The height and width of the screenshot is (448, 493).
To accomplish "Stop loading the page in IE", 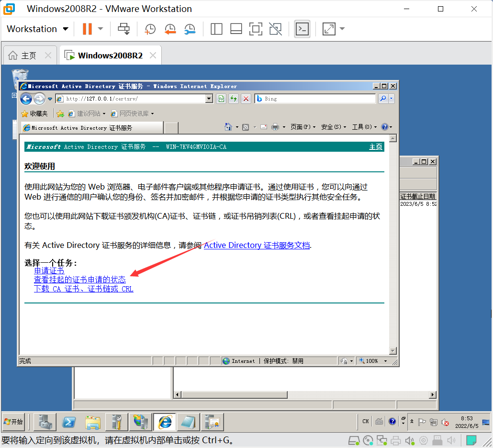I will coord(246,99).
